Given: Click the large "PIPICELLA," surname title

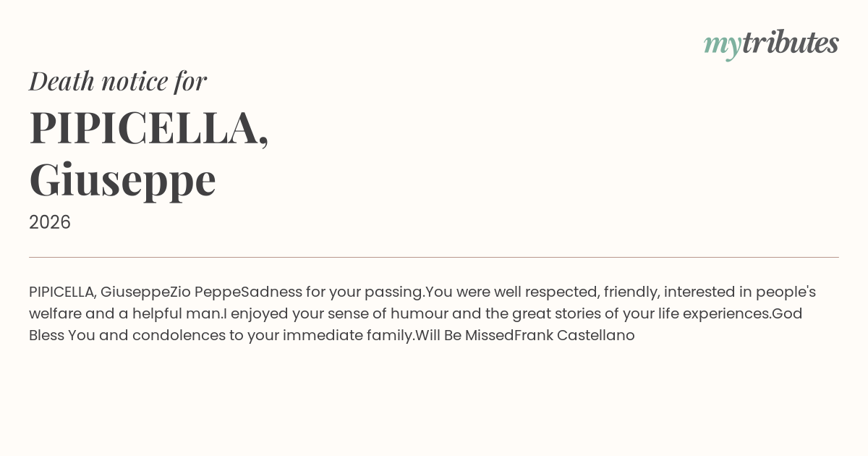Looking at the screenshot, I should 149,128.
